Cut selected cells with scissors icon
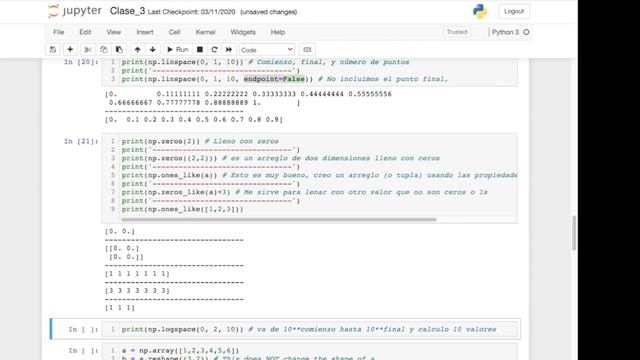This screenshot has width=640, height=360. 88,50
